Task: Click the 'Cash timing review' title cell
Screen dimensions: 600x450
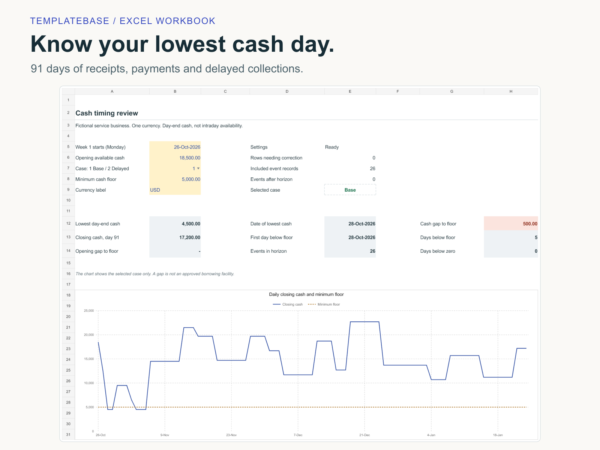Action: tap(107, 113)
